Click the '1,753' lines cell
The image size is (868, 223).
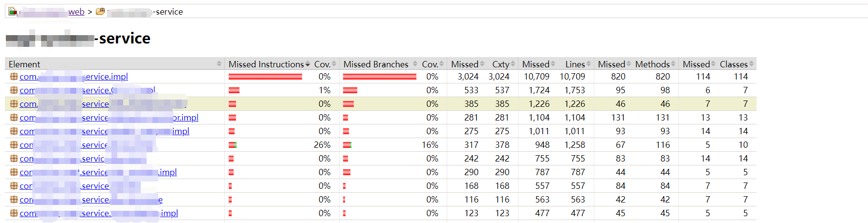tap(575, 90)
